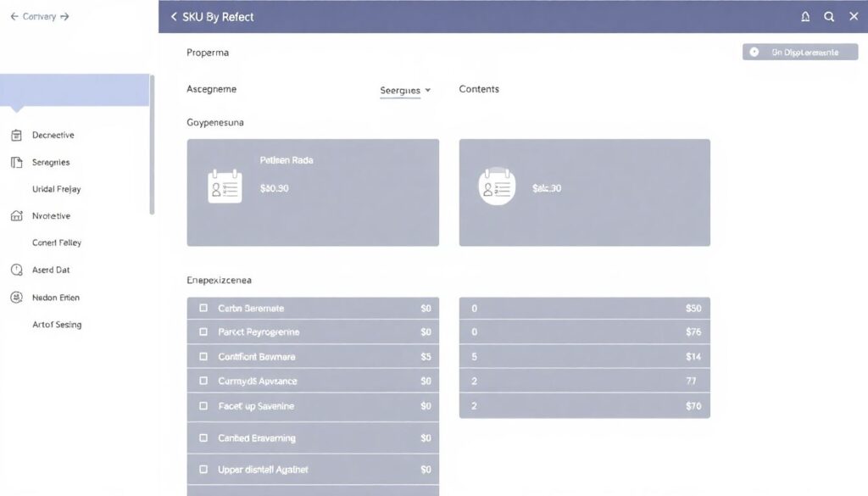Open search using the magnifier icon

point(829,16)
